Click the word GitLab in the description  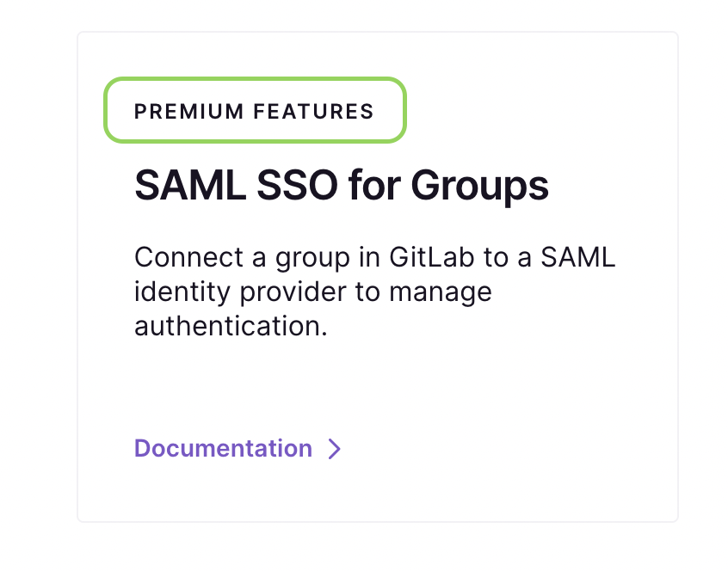(431, 257)
